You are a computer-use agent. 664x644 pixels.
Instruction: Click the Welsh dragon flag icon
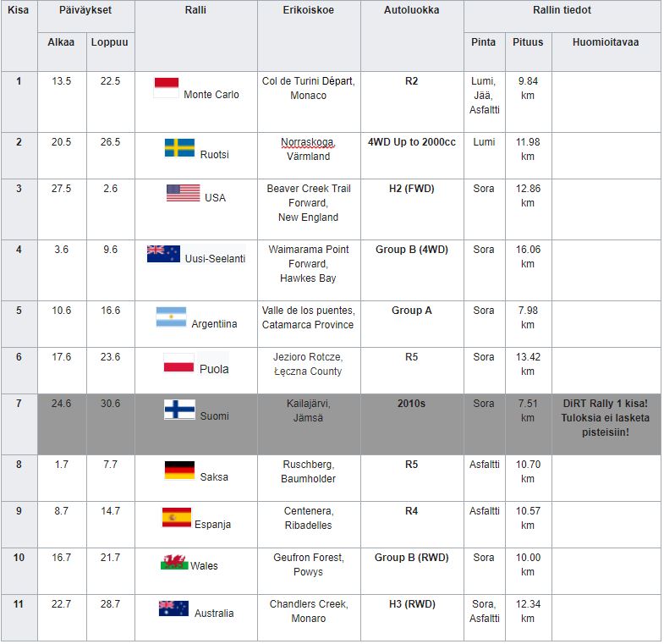pos(173,563)
